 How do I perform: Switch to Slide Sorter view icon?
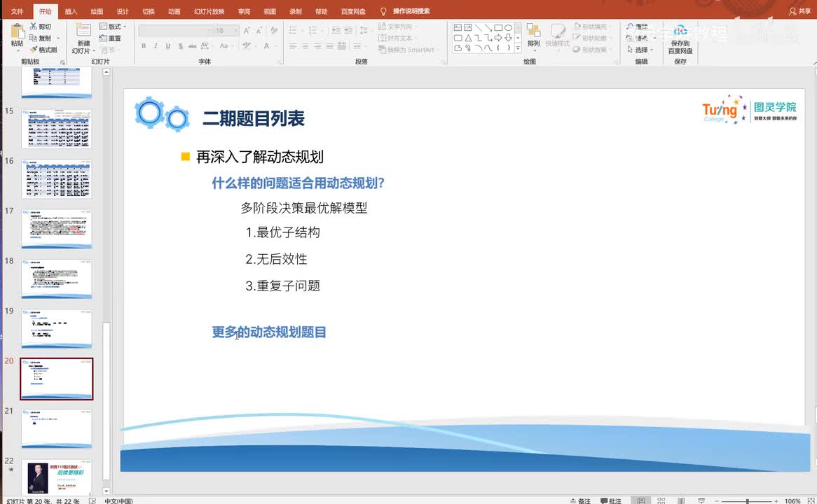tap(661, 500)
